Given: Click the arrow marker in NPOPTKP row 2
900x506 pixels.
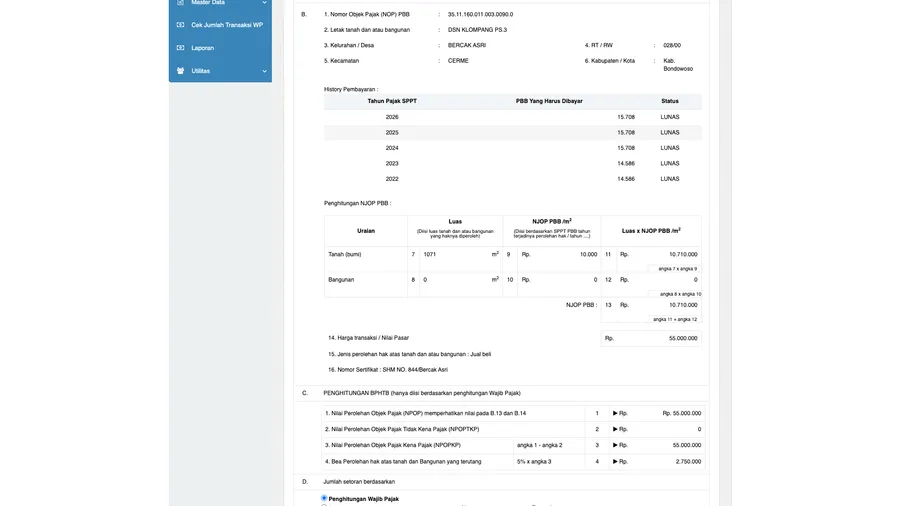Looking at the screenshot, I should point(615,429).
